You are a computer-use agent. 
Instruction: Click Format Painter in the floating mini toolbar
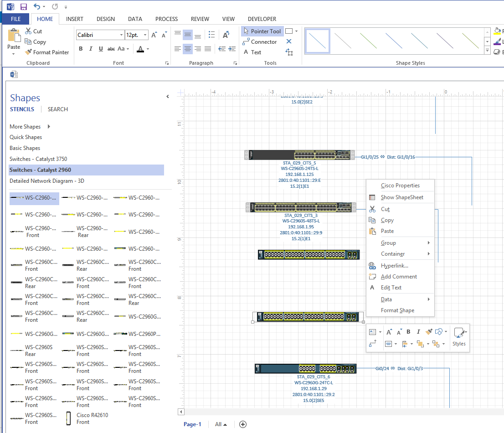click(x=429, y=332)
